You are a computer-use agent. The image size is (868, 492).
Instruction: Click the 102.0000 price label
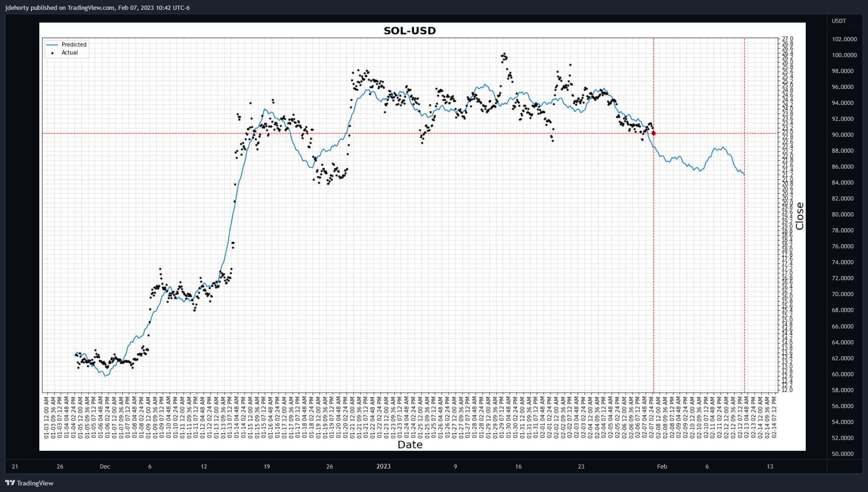coord(844,39)
